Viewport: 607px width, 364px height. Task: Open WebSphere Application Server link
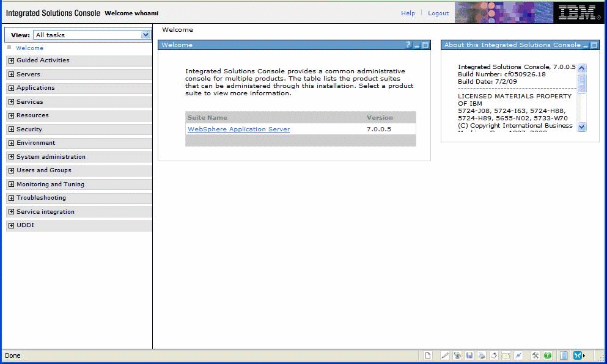(239, 129)
